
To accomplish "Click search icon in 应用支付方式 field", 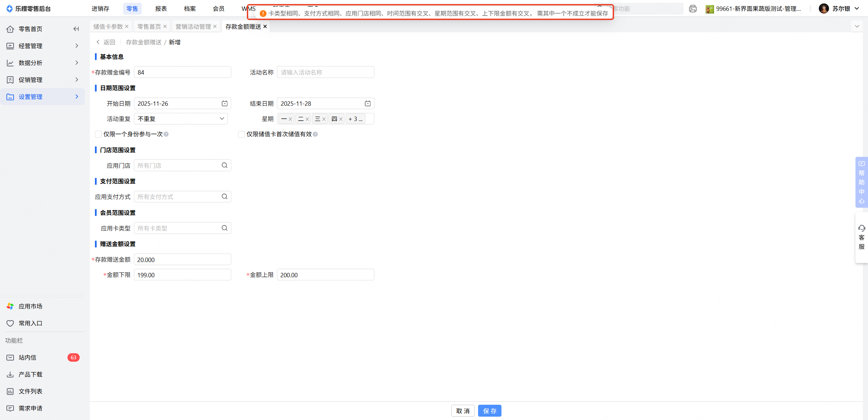I will (x=224, y=197).
